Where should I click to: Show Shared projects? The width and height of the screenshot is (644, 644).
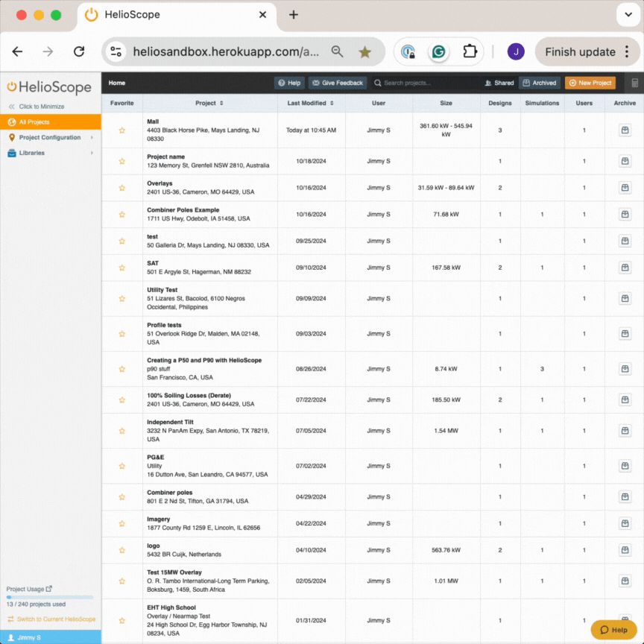[499, 83]
